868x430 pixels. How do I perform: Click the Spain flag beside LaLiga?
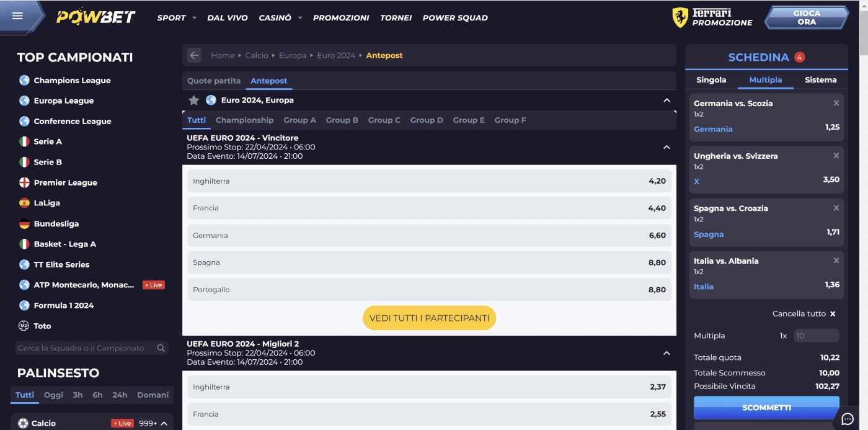(x=24, y=203)
